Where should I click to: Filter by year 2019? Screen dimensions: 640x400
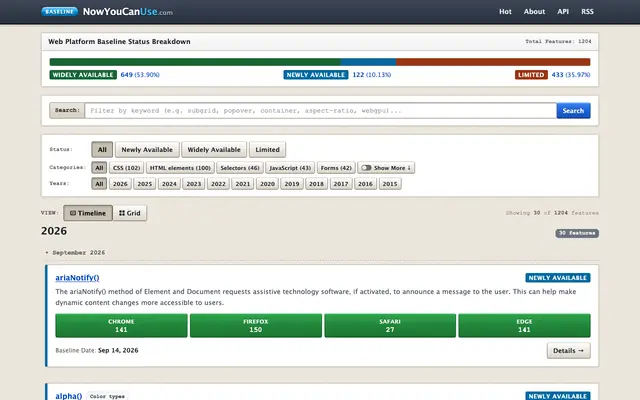292,184
